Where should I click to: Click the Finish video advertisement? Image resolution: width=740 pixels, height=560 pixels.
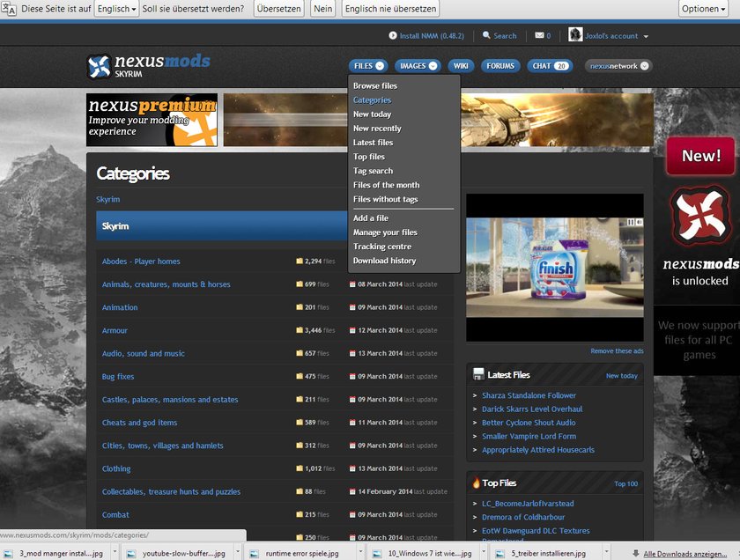click(x=555, y=268)
